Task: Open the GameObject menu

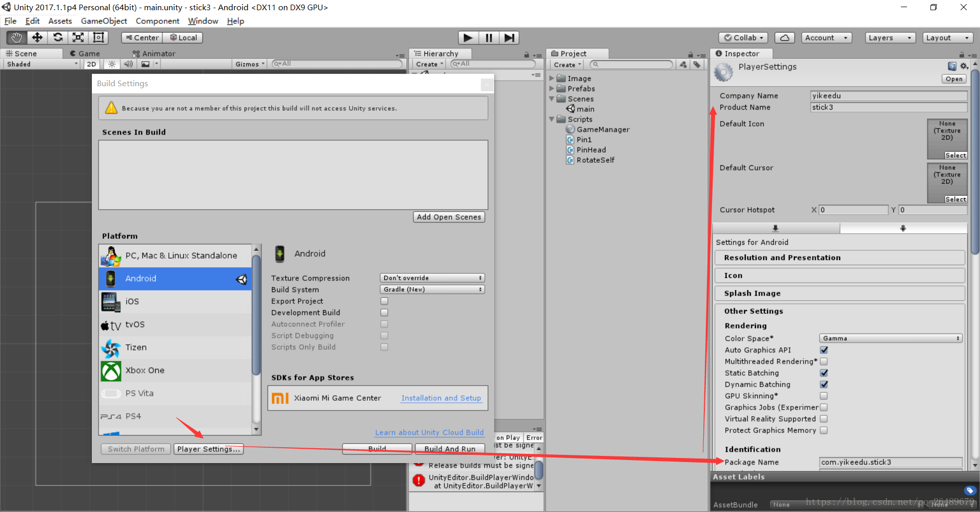Action: point(104,21)
